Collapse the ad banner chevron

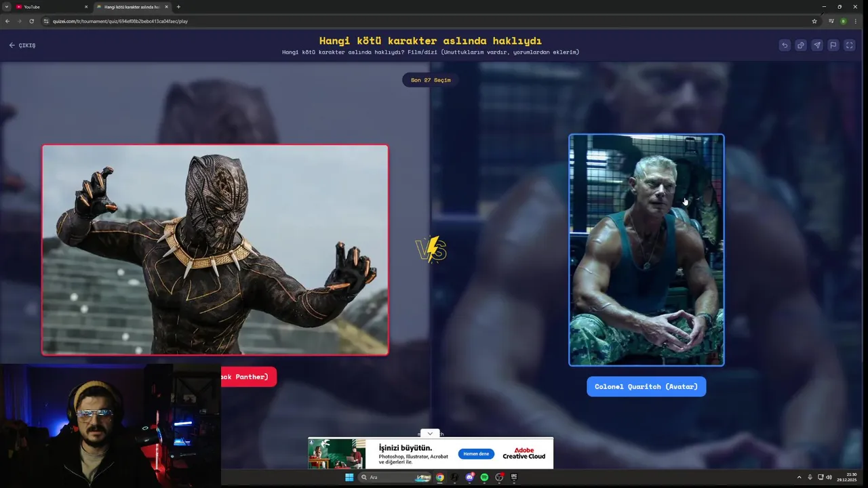click(429, 433)
